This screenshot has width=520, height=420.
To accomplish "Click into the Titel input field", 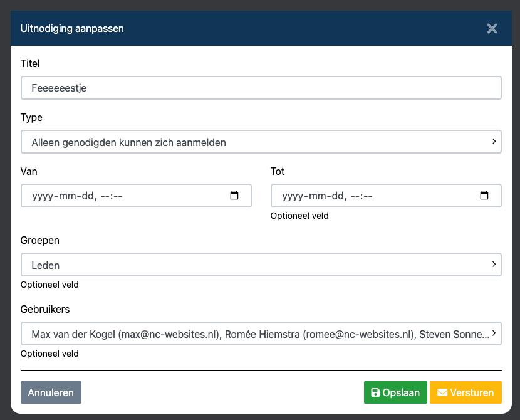I will click(x=261, y=88).
